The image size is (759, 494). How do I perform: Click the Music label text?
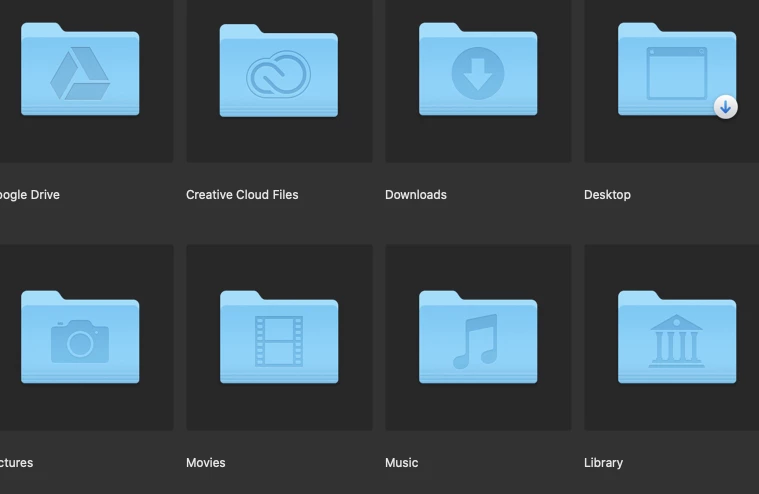401,463
